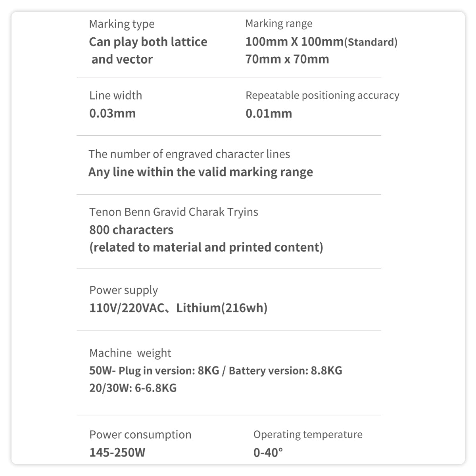476x476 pixels.
Task: Click 'Repeatable positioning accuracy' label
Action: pyautogui.click(x=322, y=96)
